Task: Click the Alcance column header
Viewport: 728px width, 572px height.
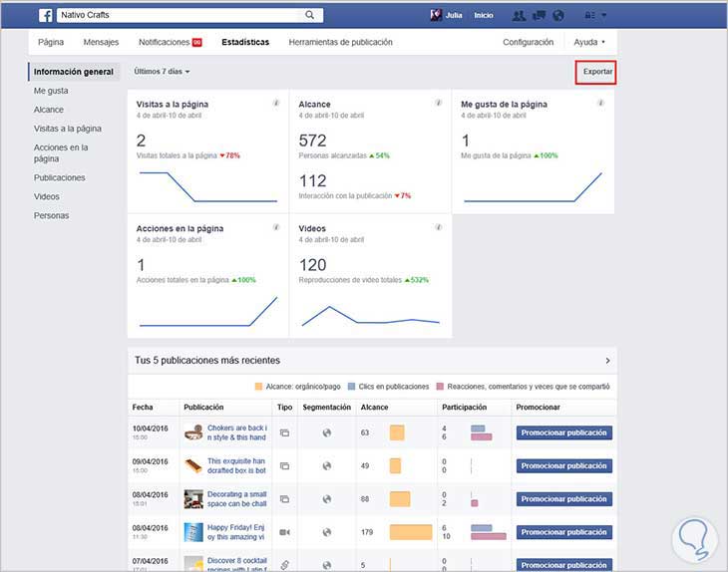Action: coord(374,408)
